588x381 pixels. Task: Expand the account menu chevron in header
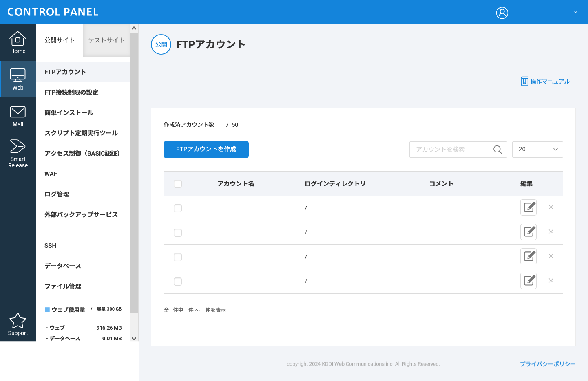pyautogui.click(x=576, y=12)
